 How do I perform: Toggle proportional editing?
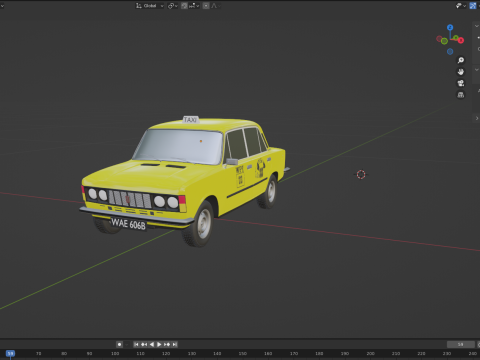[206, 6]
